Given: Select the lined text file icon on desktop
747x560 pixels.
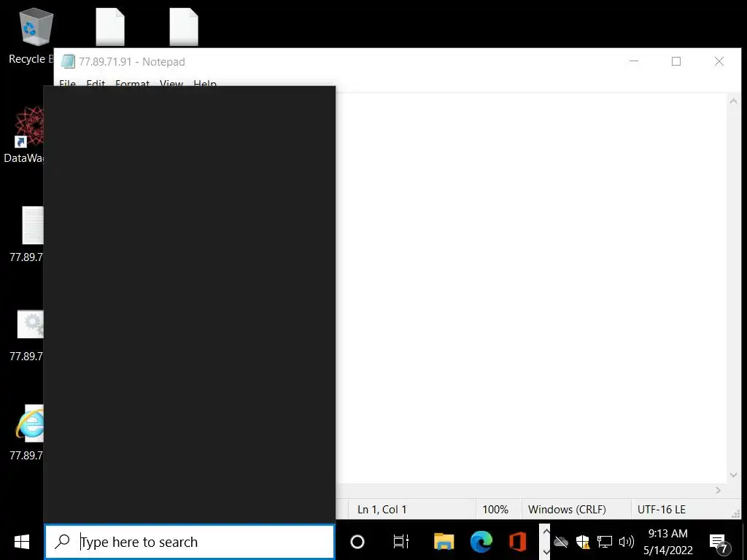Looking at the screenshot, I should pyautogui.click(x=32, y=225).
